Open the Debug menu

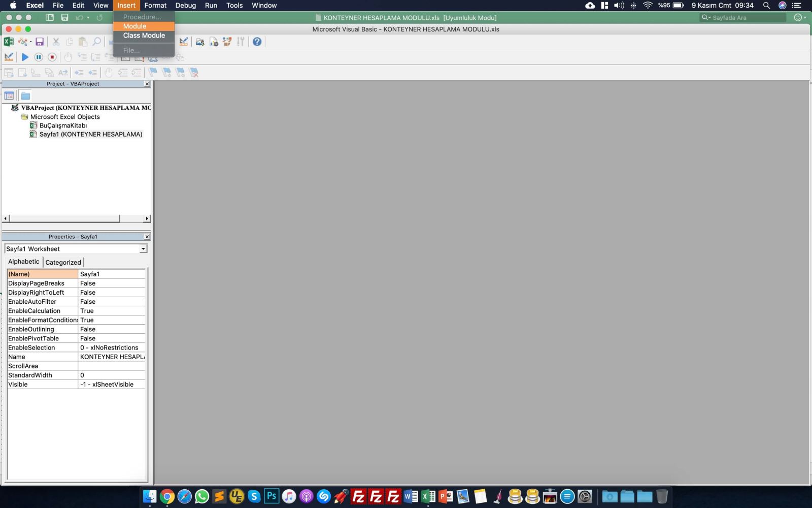tap(185, 5)
